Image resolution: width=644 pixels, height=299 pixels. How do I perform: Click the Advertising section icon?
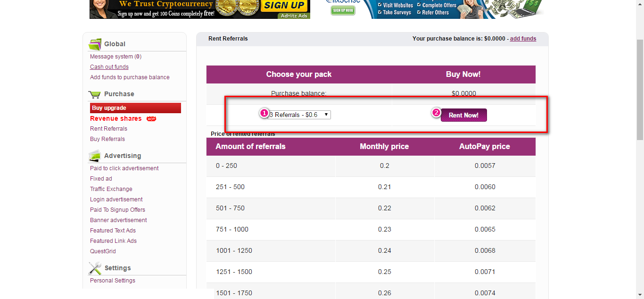pos(95,156)
